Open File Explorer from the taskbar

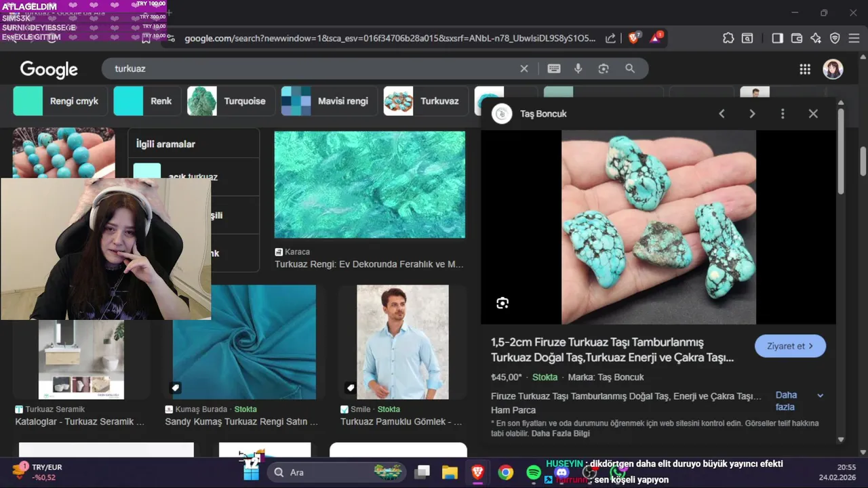coord(450,472)
